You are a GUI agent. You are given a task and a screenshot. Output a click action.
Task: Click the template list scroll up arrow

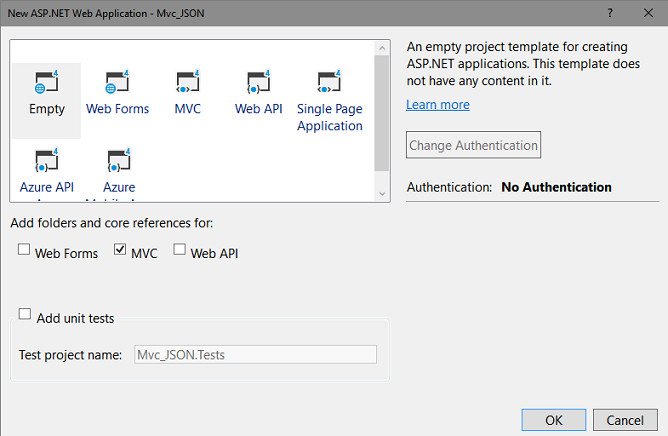pos(382,48)
